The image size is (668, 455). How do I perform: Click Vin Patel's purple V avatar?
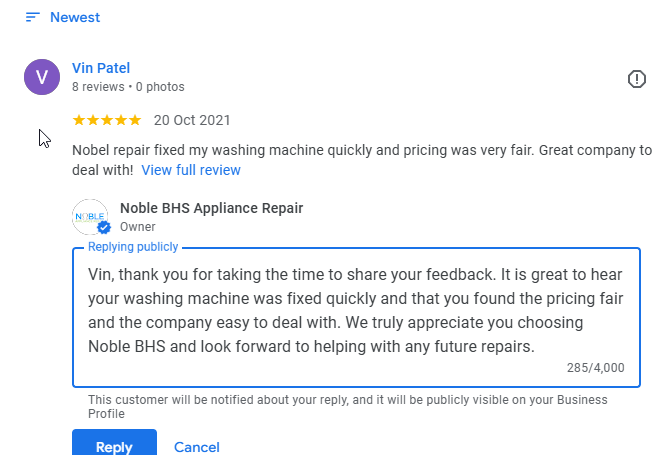click(42, 78)
